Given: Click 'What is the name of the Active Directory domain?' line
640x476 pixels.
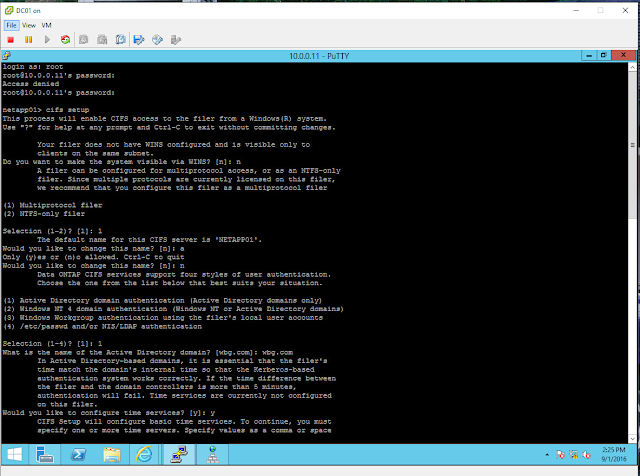Looking at the screenshot, I should point(148,352).
